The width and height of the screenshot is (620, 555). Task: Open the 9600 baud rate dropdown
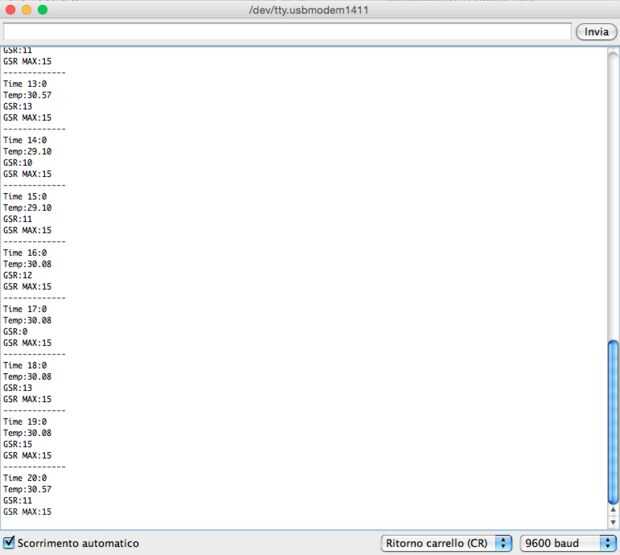tap(568, 543)
